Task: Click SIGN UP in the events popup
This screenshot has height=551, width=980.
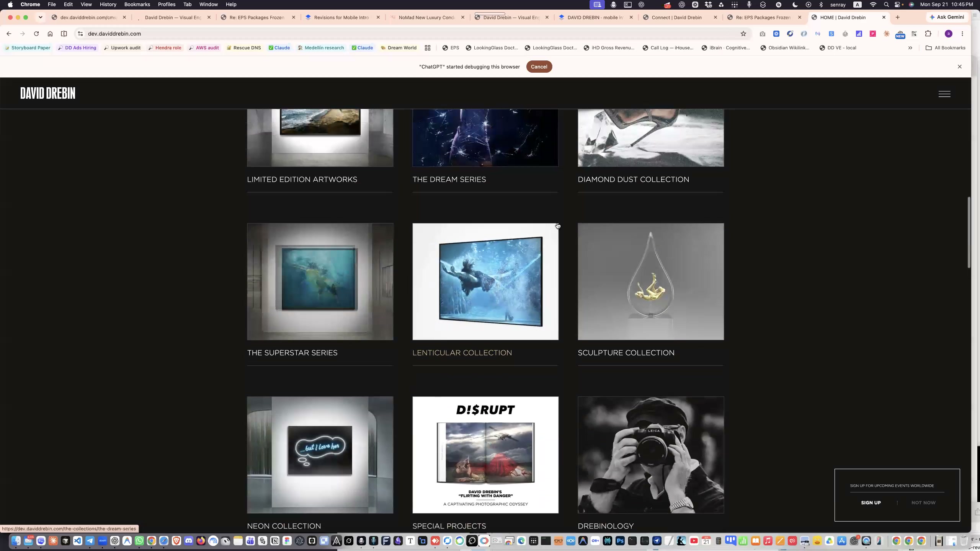Action: coord(871,503)
